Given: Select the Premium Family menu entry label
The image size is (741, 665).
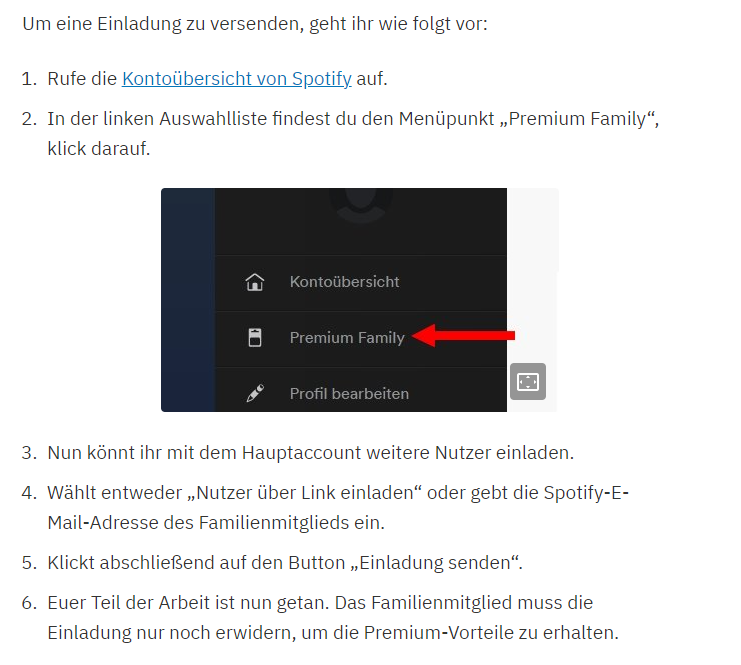Looking at the screenshot, I should coord(347,337).
